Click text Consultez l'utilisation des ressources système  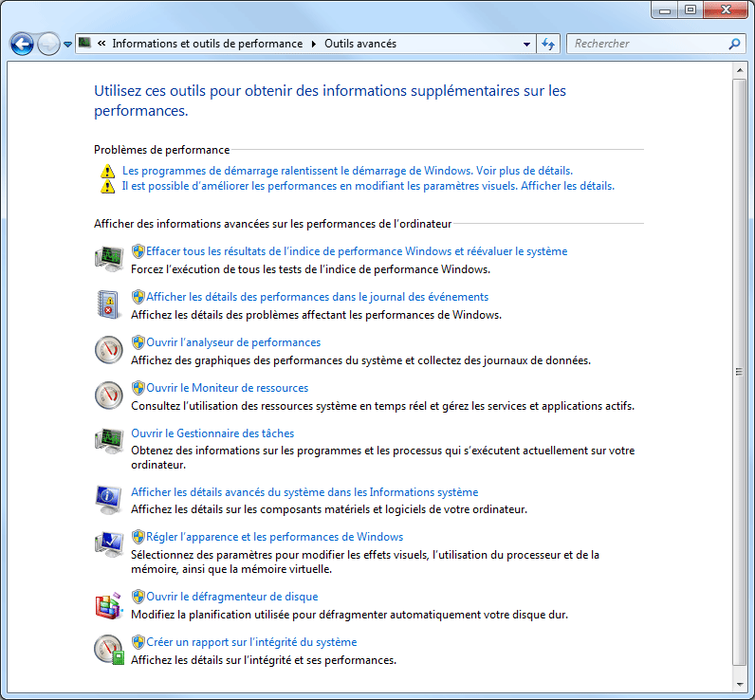[x=383, y=406]
